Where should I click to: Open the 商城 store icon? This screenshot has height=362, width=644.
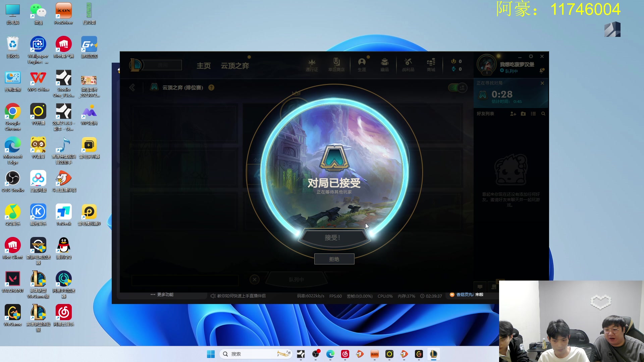click(x=431, y=65)
